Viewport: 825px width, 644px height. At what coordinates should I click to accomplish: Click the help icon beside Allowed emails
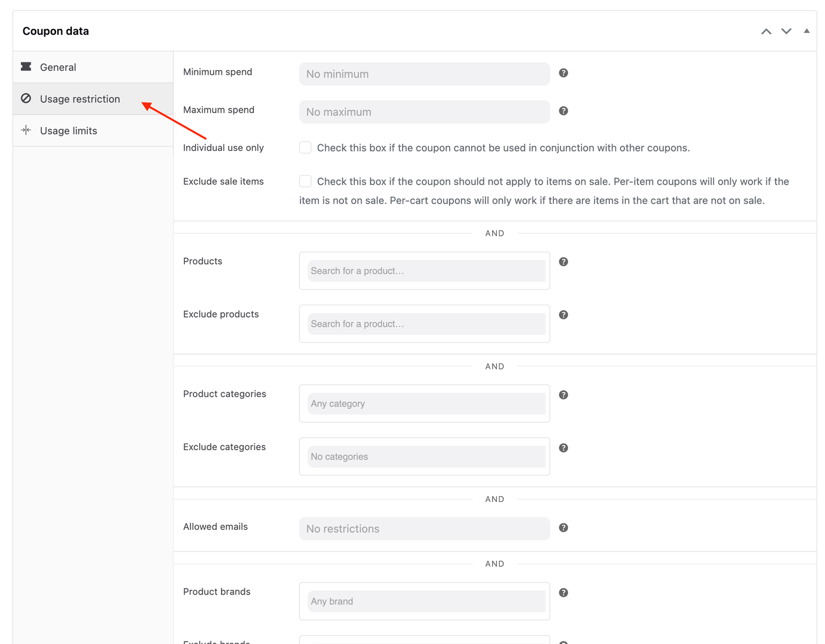click(x=563, y=527)
